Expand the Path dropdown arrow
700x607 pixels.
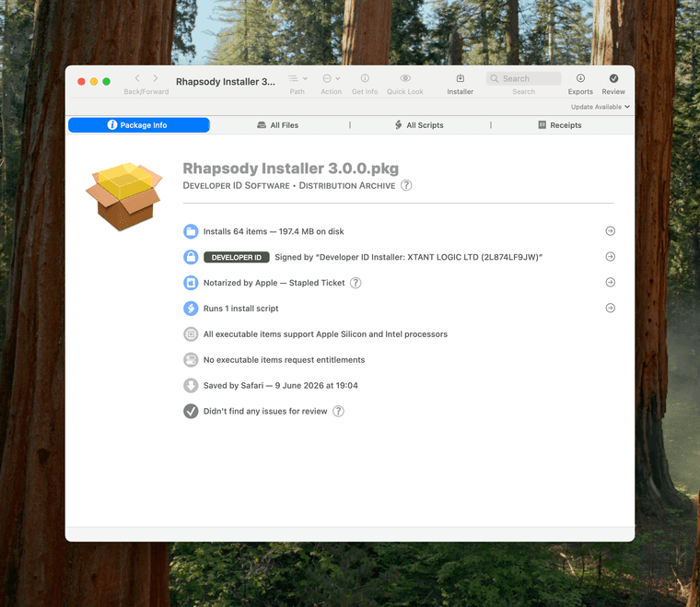pyautogui.click(x=306, y=78)
